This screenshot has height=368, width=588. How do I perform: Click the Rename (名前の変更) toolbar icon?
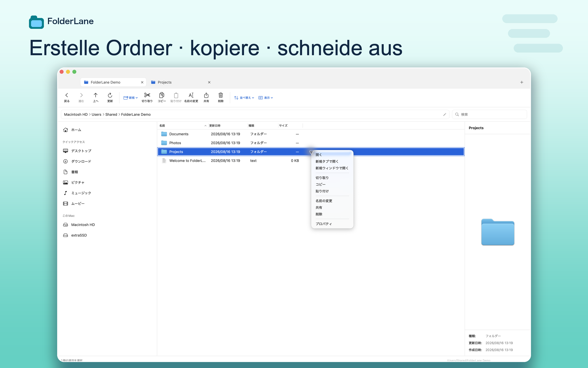click(191, 95)
